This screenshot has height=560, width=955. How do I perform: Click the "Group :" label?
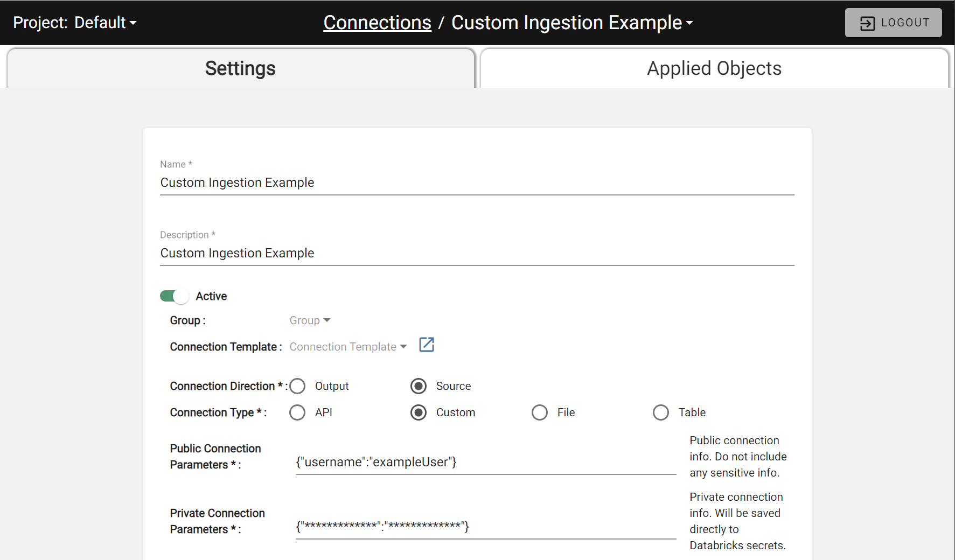tap(187, 320)
